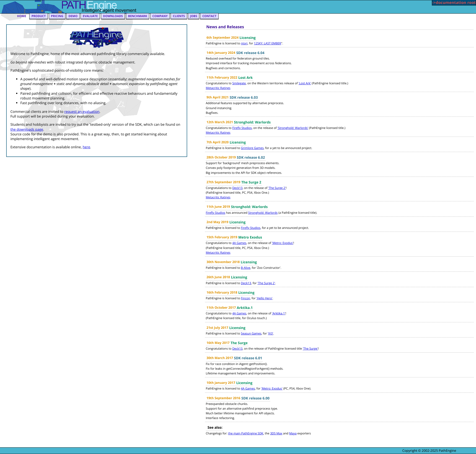Screen dimensions: 476x454
Task: Click Stronghold: Warlords link in June 2019 entry
Action: click(x=263, y=213)
